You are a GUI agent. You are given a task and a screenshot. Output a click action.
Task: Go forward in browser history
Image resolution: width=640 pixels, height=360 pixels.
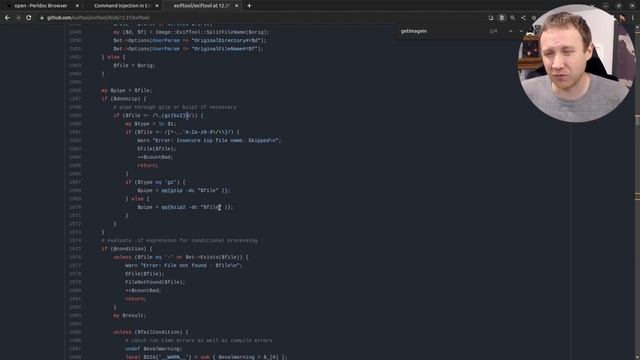coord(18,18)
